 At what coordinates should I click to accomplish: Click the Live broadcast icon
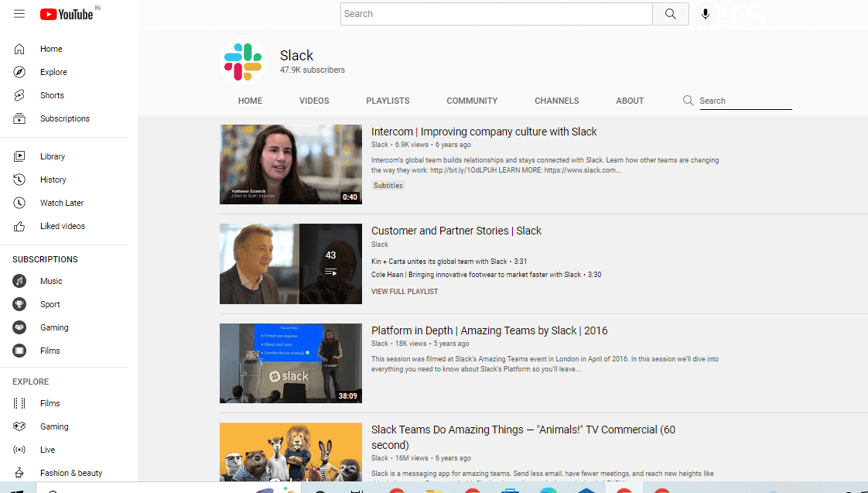pos(19,450)
